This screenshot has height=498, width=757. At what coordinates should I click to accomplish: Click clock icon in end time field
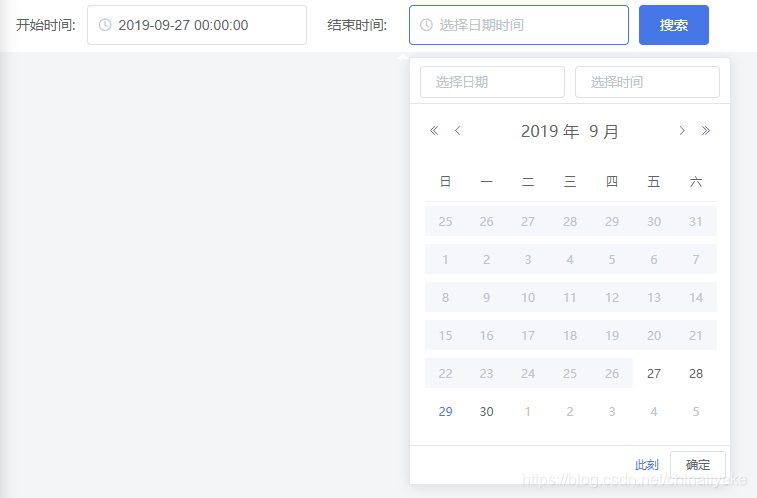(426, 25)
